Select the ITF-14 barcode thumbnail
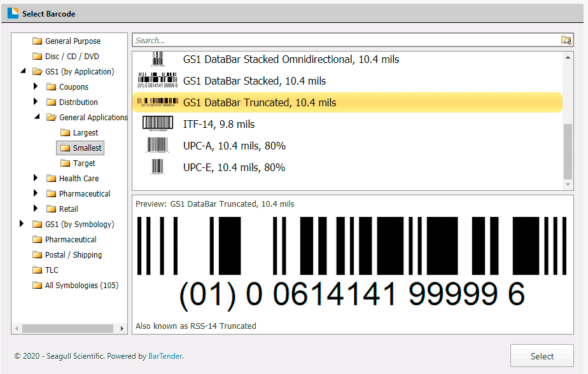The image size is (588, 374). 157,122
